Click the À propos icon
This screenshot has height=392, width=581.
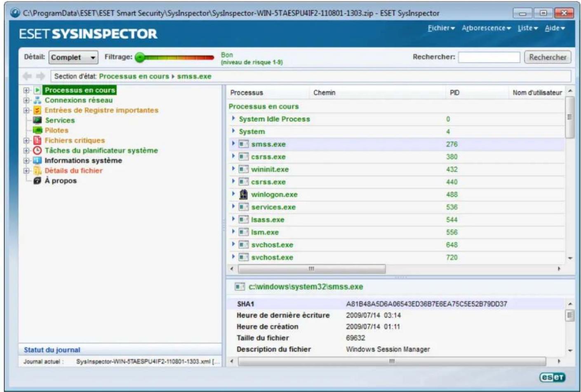37,181
